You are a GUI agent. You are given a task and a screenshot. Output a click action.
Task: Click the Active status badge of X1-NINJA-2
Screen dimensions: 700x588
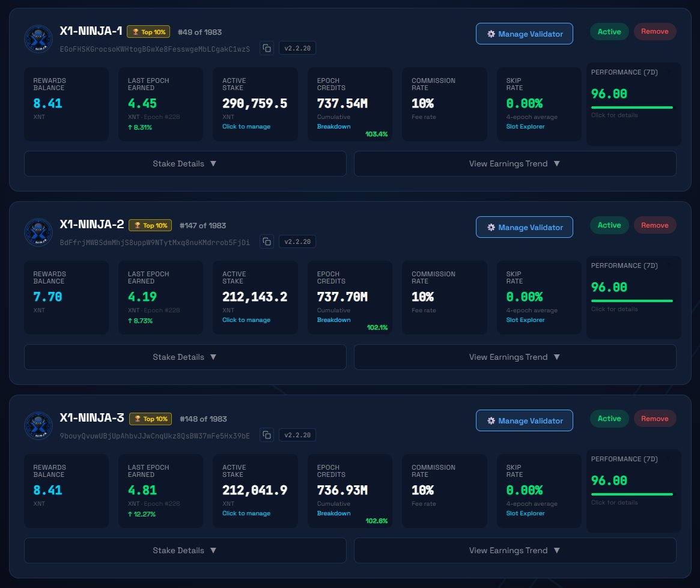pyautogui.click(x=609, y=225)
